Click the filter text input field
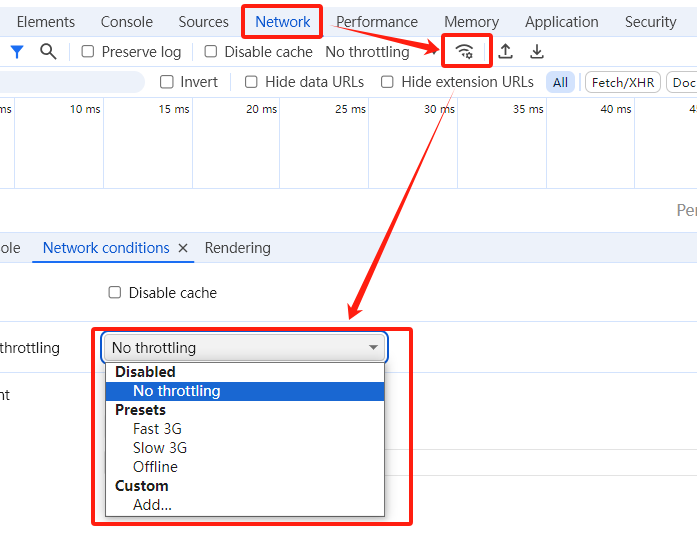This screenshot has width=697, height=540. 71,82
